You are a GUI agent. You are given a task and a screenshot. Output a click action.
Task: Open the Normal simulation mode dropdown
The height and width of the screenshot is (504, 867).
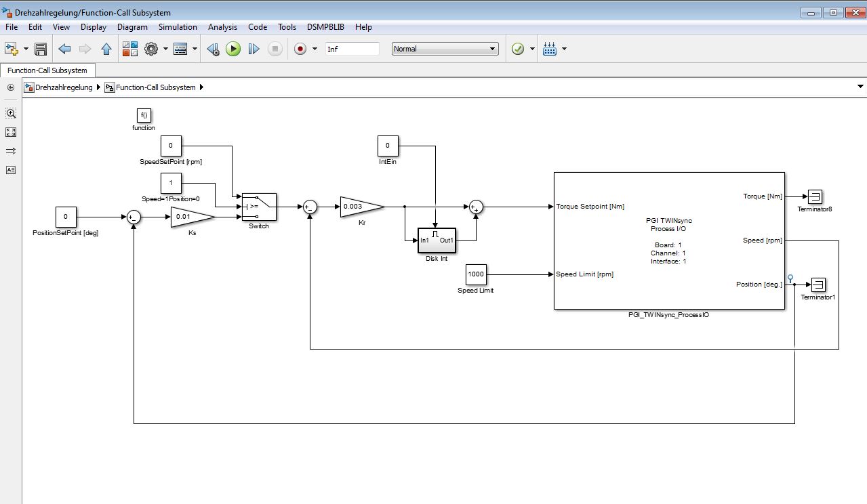445,49
